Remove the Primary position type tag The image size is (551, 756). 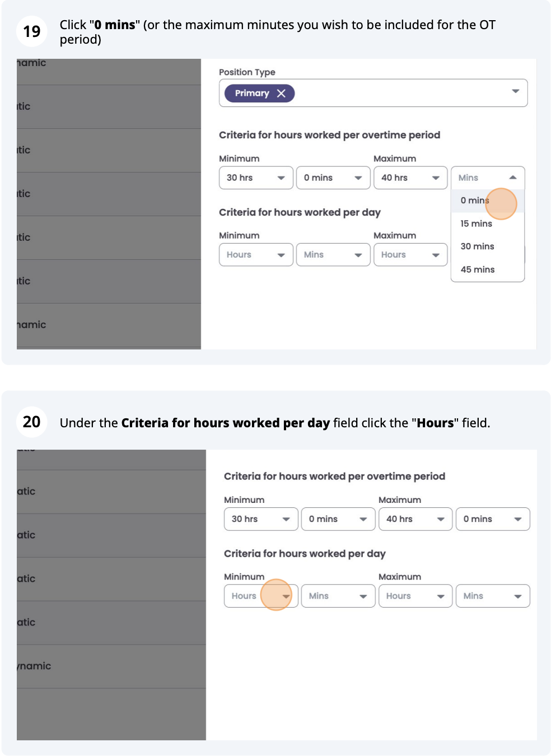(282, 93)
